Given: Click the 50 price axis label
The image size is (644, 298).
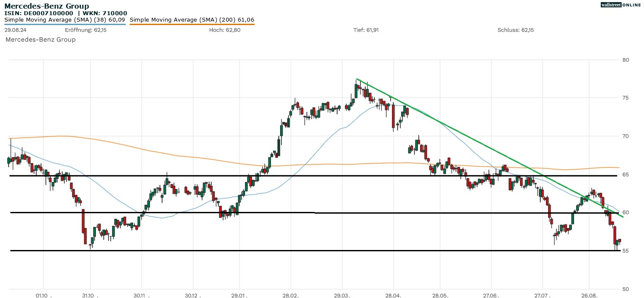Looking at the screenshot, I should (x=625, y=289).
